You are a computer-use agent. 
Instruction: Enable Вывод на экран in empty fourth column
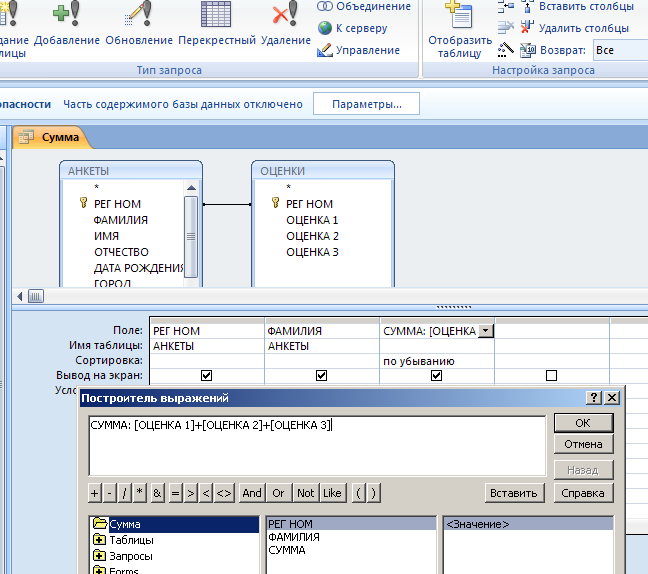pyautogui.click(x=551, y=375)
